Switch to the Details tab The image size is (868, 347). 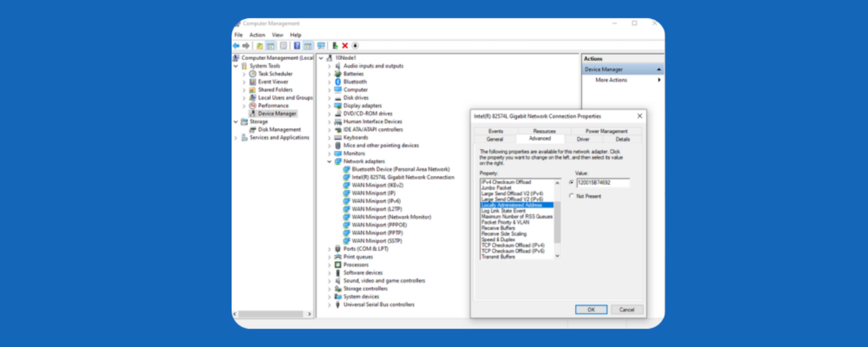coord(622,139)
